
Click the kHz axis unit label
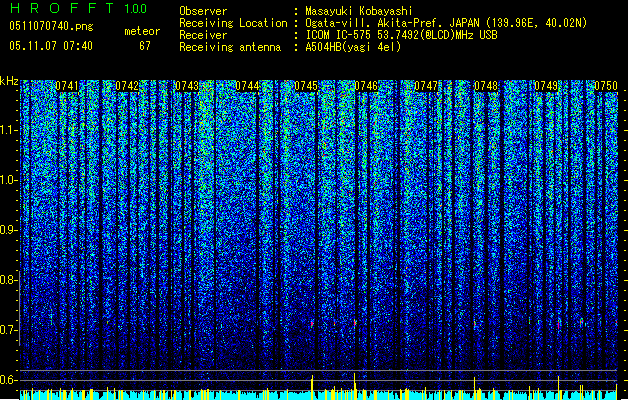coord(9,81)
